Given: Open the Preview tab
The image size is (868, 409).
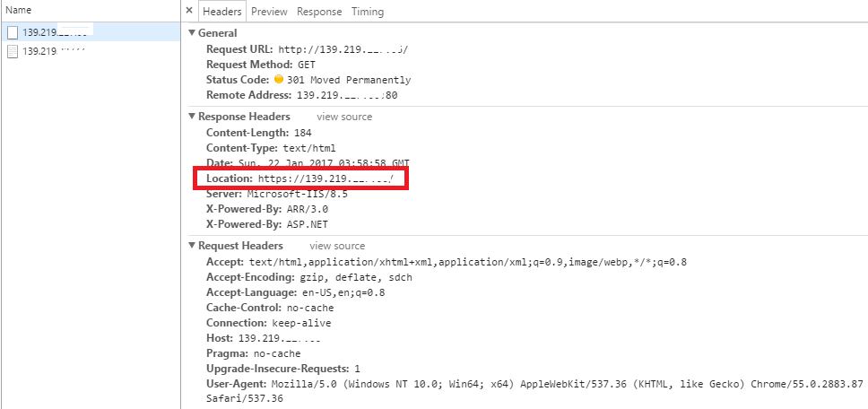Looking at the screenshot, I should pos(269,12).
